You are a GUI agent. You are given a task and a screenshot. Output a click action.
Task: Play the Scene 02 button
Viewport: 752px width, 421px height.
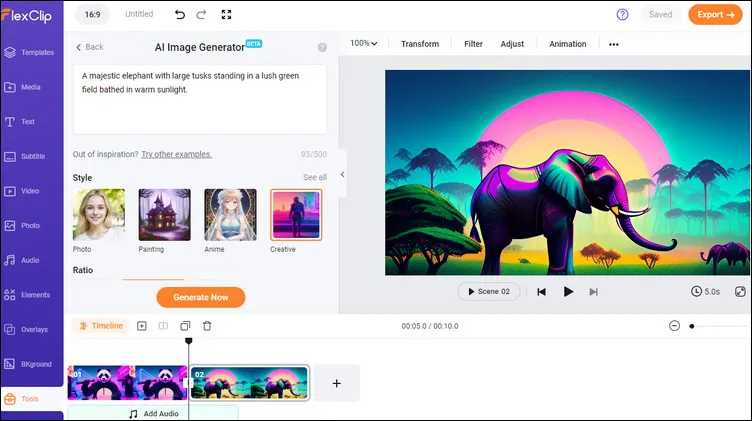pyautogui.click(x=489, y=292)
